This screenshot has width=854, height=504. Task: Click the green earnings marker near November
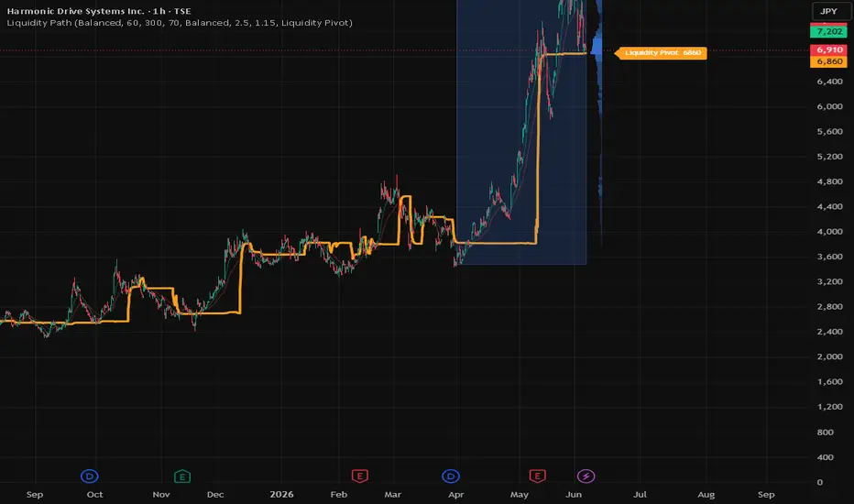point(182,477)
